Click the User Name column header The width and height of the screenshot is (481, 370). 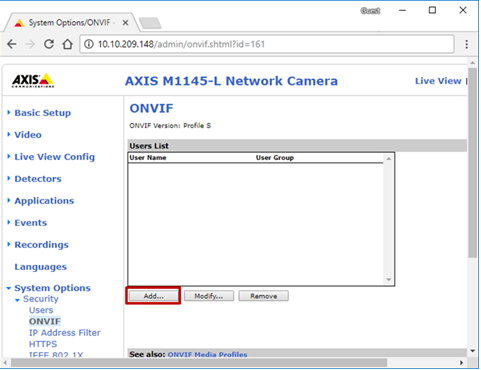(x=148, y=158)
